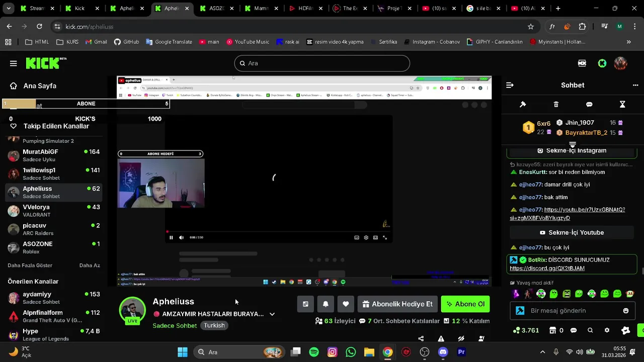Click Daha Fazla Göster in sidebar

pyautogui.click(x=30, y=265)
